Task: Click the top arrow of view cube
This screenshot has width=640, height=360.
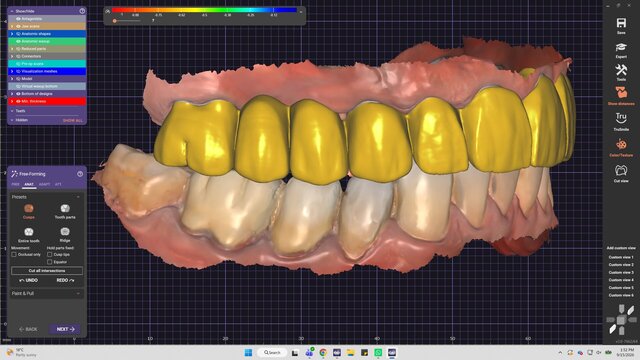Action: pyautogui.click(x=621, y=309)
